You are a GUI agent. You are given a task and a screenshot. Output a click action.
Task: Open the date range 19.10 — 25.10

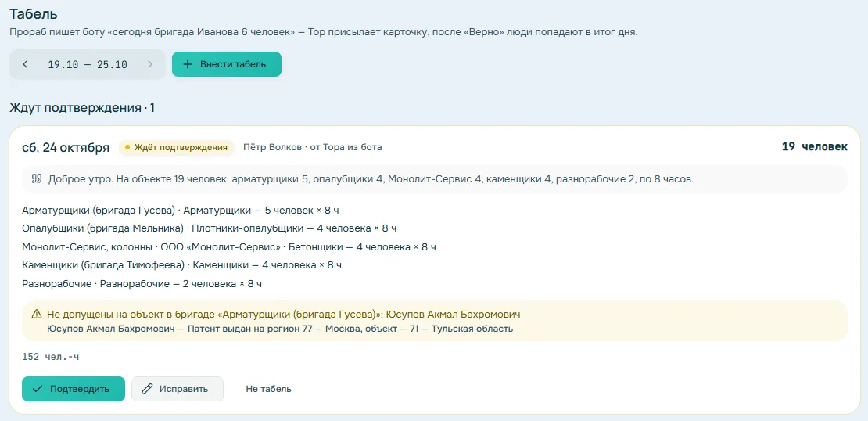[x=88, y=64]
